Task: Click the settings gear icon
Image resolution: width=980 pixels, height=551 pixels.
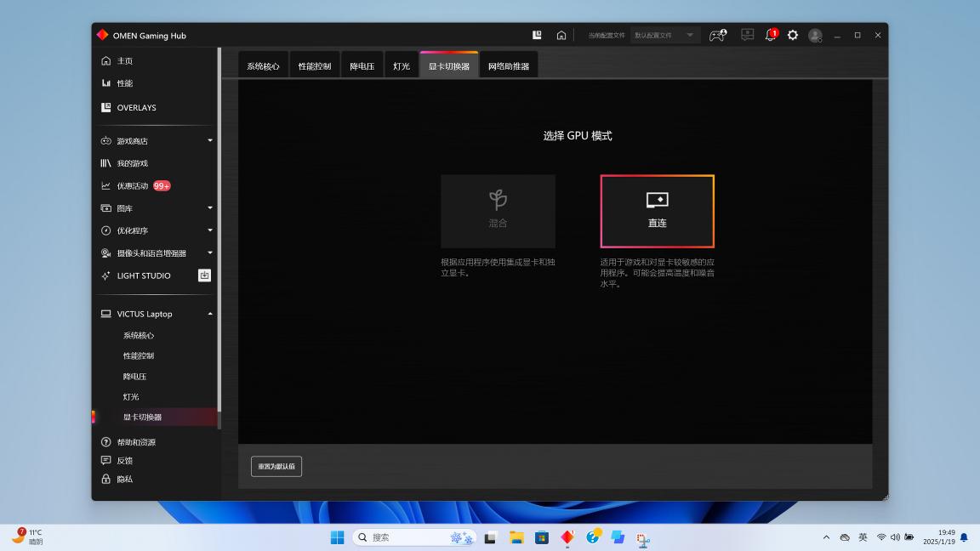Action: 793,35
